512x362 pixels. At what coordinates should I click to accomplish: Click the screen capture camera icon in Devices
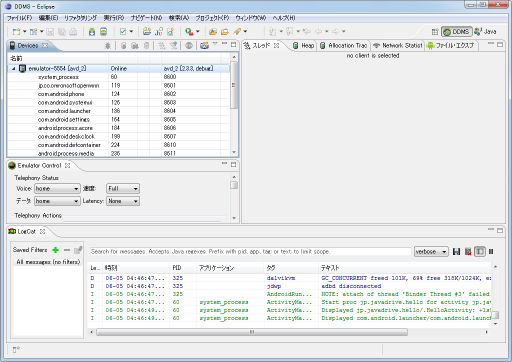coord(204,46)
